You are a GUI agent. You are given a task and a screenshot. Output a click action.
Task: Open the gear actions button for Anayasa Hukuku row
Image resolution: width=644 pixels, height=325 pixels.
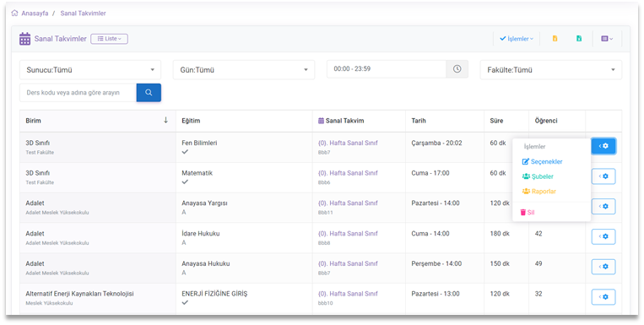(603, 267)
